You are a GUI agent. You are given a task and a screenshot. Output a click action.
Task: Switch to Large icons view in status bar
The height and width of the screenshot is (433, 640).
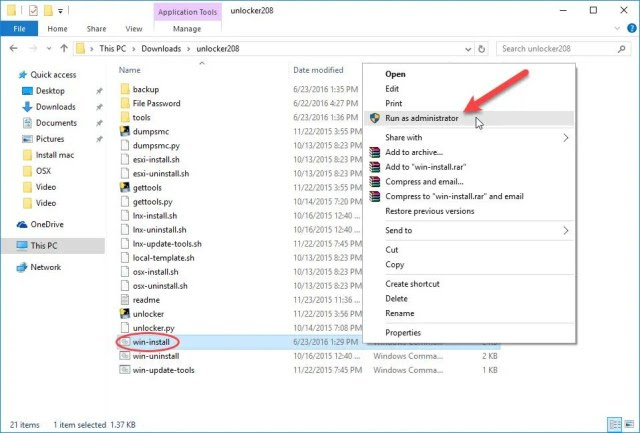(x=629, y=424)
